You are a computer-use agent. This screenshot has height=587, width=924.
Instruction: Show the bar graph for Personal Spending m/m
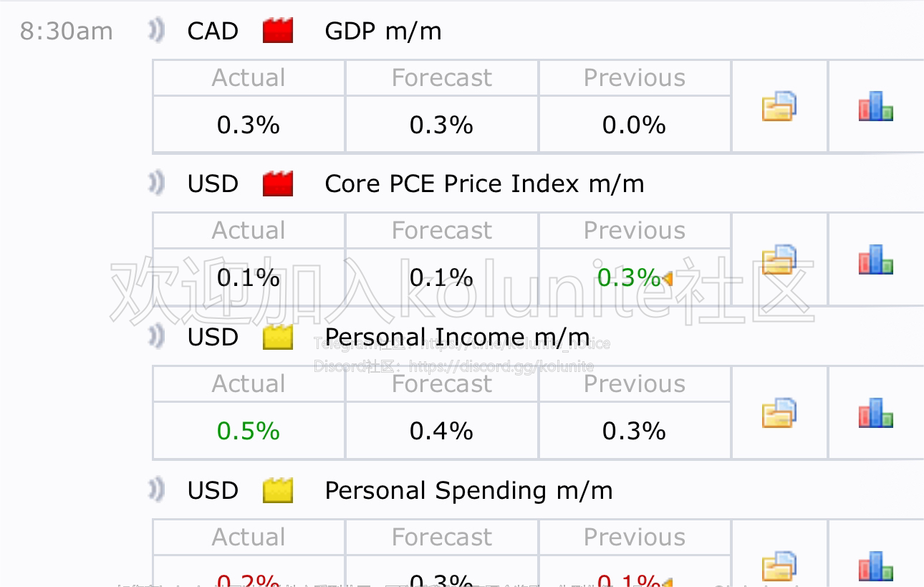click(x=876, y=565)
